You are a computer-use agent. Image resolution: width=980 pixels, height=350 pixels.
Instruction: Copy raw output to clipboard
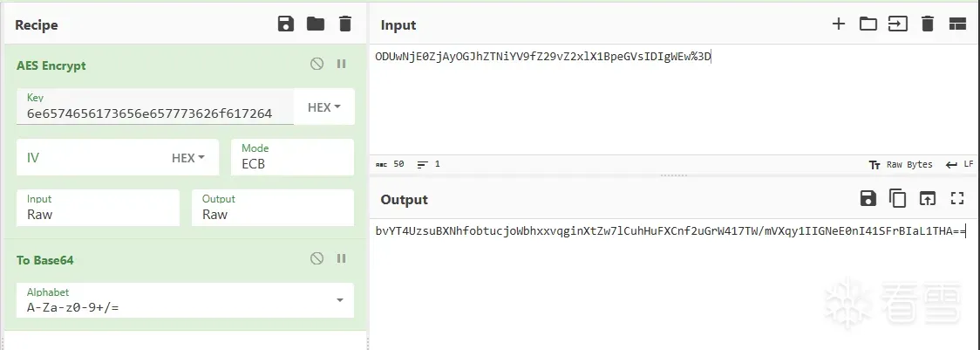click(897, 199)
